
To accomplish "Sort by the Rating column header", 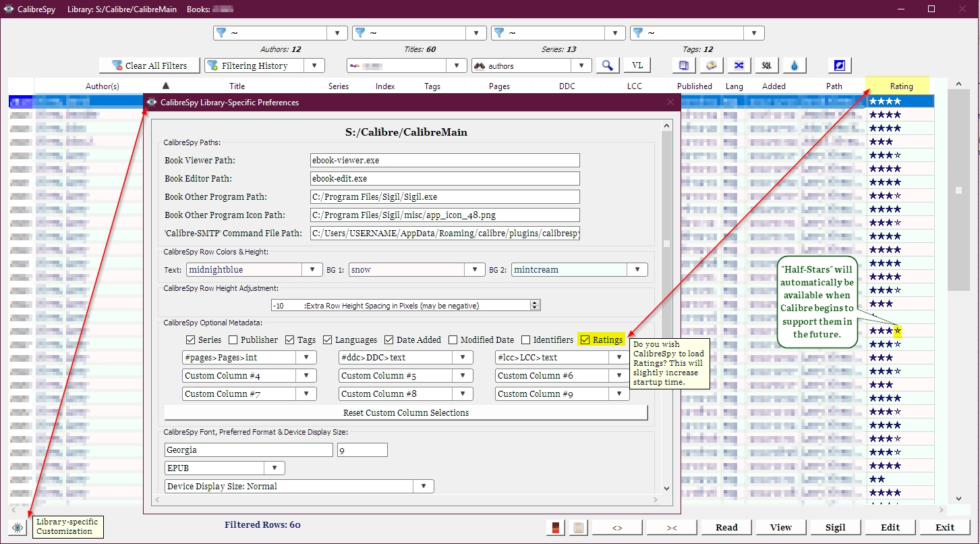I will (900, 86).
